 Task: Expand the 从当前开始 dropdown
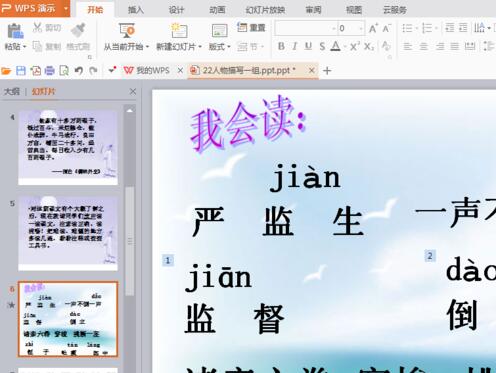pyautogui.click(x=147, y=47)
